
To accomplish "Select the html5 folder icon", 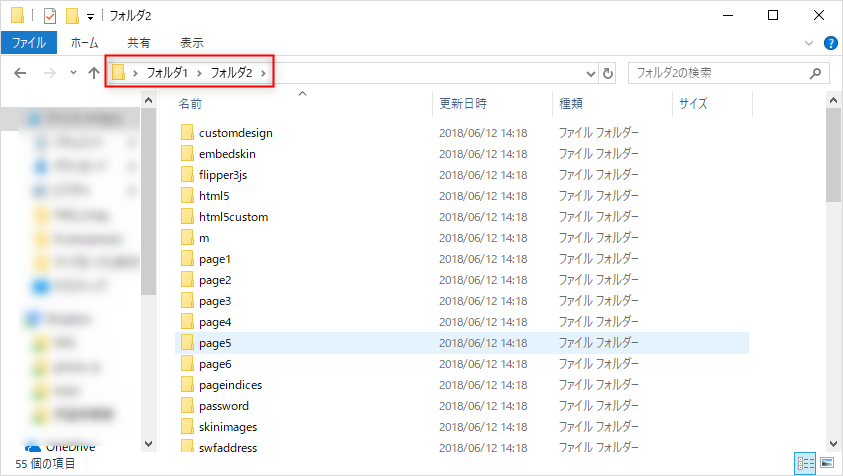I will click(x=187, y=195).
